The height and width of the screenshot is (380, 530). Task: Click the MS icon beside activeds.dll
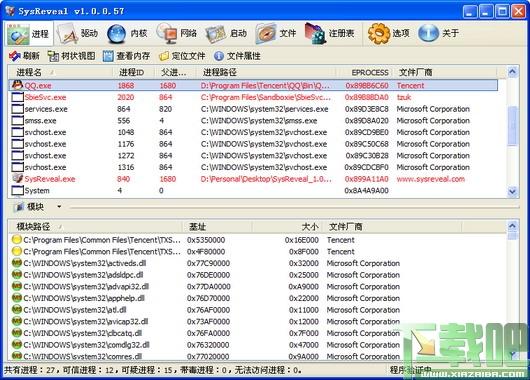point(17,263)
